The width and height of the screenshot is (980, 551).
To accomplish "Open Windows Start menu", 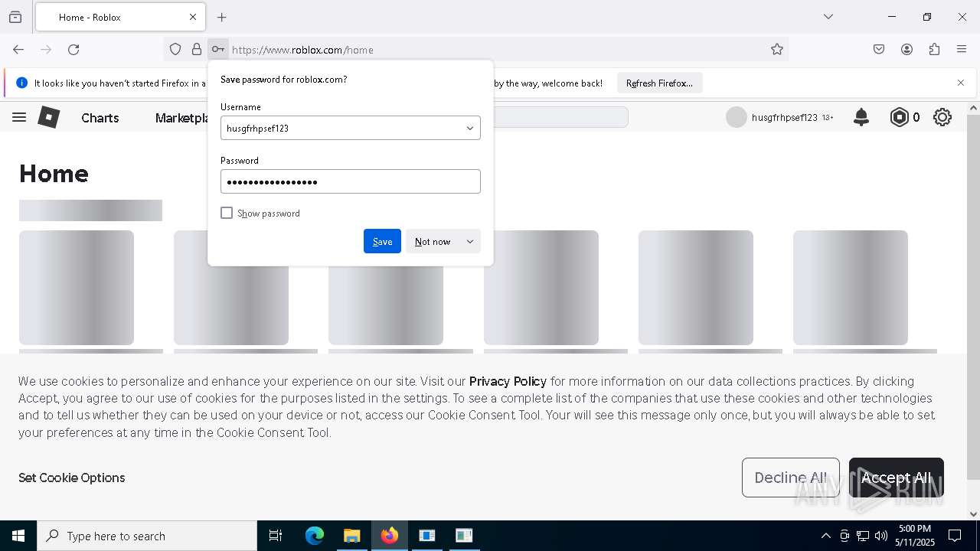I will click(x=18, y=536).
